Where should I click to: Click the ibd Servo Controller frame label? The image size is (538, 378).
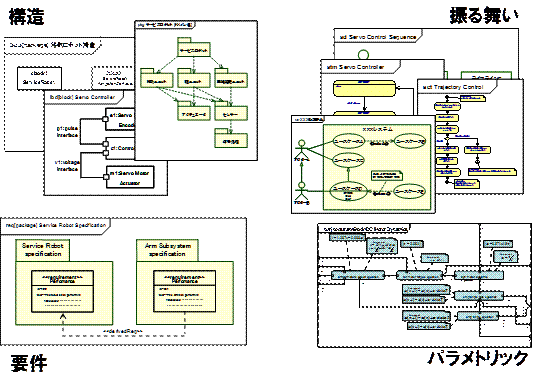click(82, 97)
